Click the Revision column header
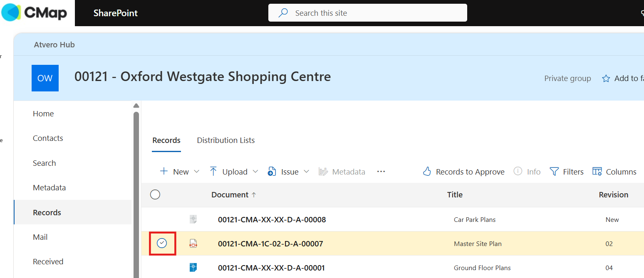Screen dimensions: 644x278 (614, 194)
